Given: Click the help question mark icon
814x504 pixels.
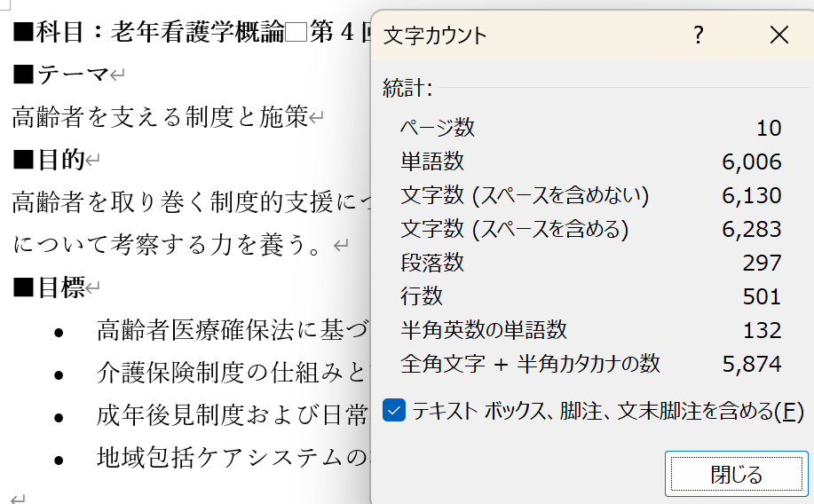Looking at the screenshot, I should pyautogui.click(x=699, y=35).
